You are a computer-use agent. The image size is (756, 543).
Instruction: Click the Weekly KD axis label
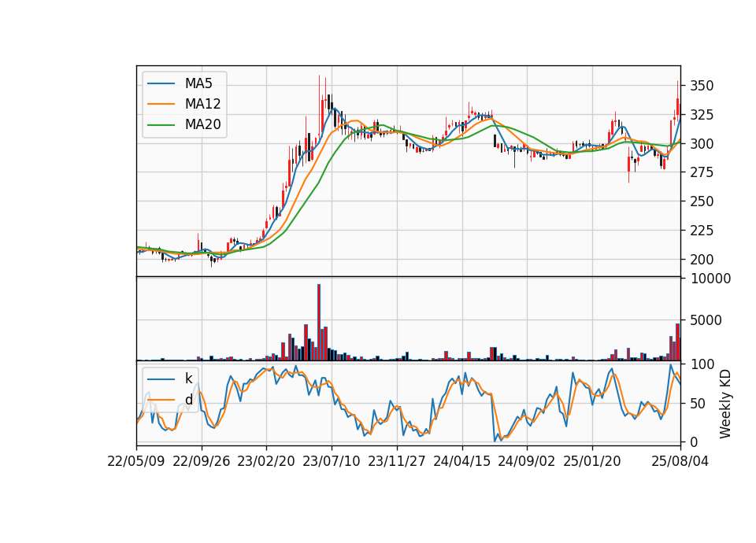(725, 404)
